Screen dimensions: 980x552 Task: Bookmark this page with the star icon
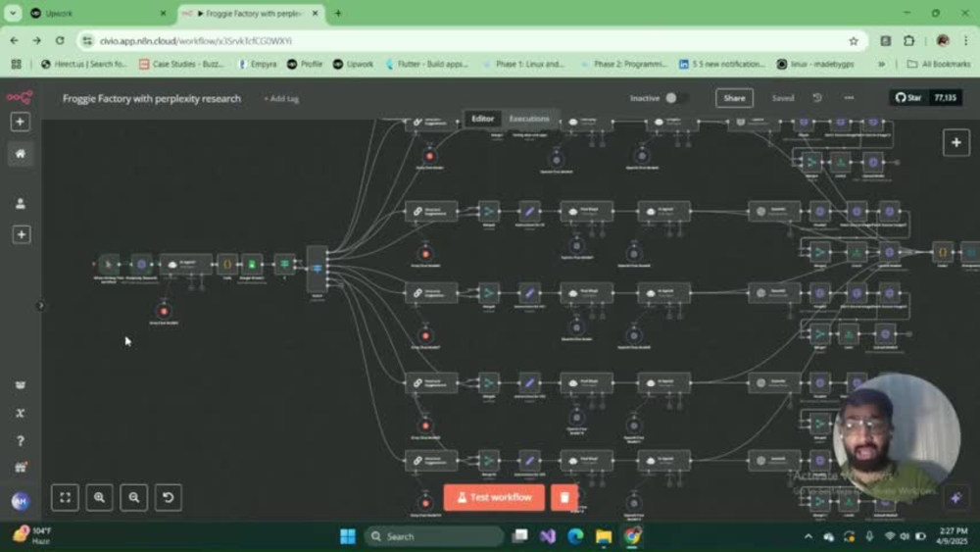tap(854, 40)
